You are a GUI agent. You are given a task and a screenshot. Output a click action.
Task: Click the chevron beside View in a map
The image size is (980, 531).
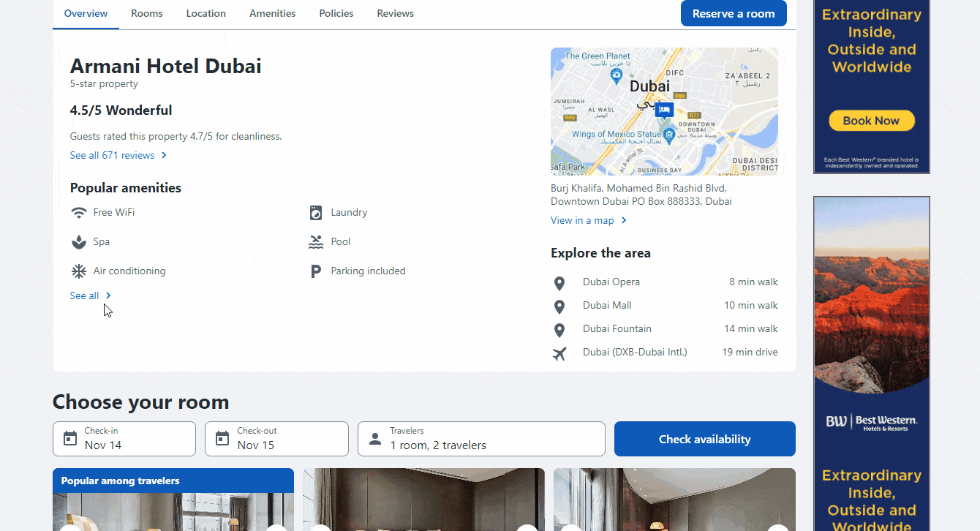[x=624, y=220]
